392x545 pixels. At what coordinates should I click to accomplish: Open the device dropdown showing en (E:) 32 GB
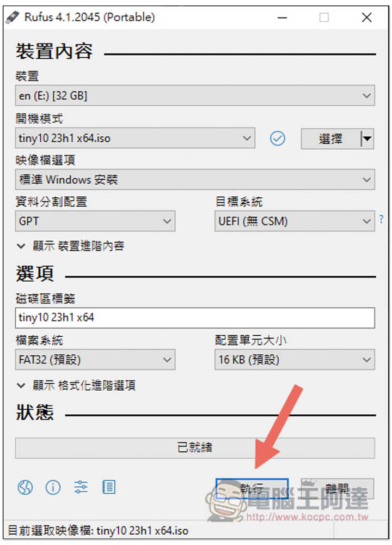[195, 95]
